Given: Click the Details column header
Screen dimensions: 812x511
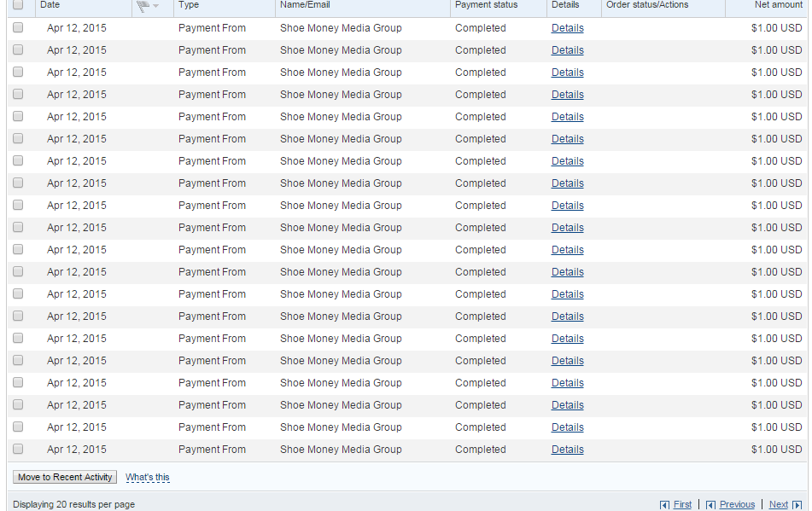Looking at the screenshot, I should pyautogui.click(x=565, y=4).
